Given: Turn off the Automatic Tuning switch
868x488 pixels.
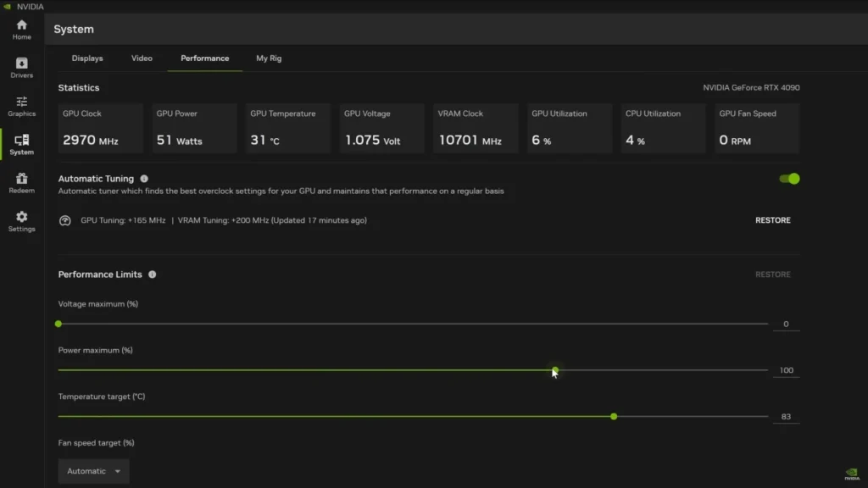Looking at the screenshot, I should click(789, 179).
